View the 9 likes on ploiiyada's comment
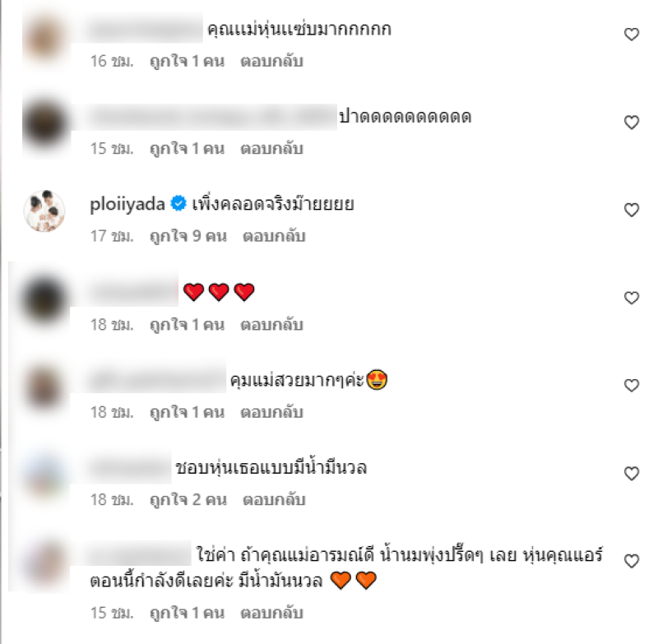 pos(188,236)
